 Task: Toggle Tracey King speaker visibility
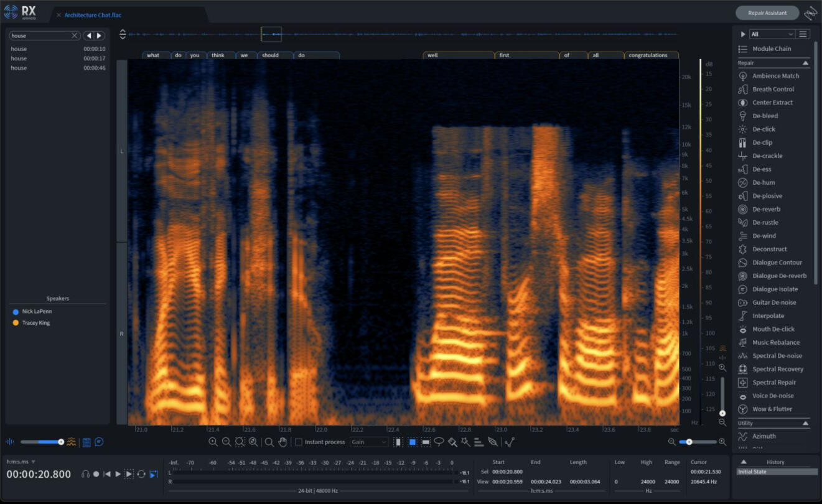pyautogui.click(x=16, y=323)
